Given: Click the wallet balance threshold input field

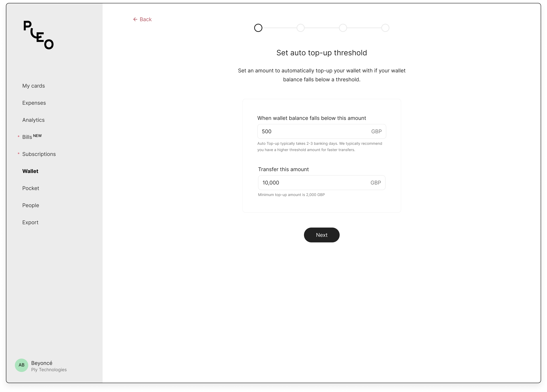Looking at the screenshot, I should tap(321, 131).
